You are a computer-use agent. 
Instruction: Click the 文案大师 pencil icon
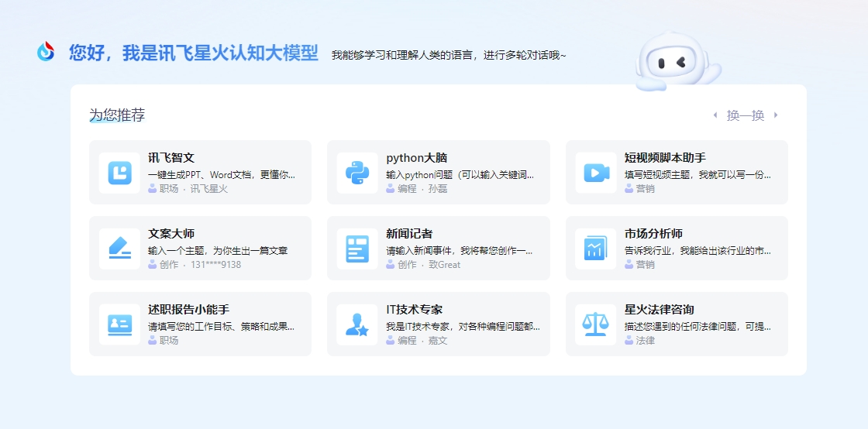119,249
